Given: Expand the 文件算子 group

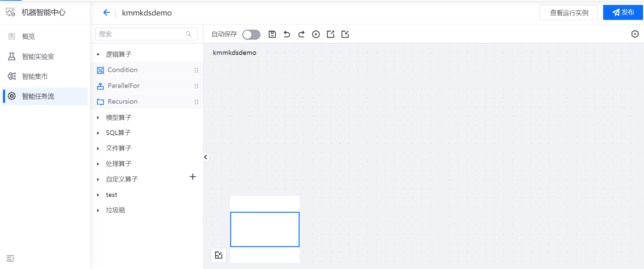Looking at the screenshot, I should coord(98,148).
